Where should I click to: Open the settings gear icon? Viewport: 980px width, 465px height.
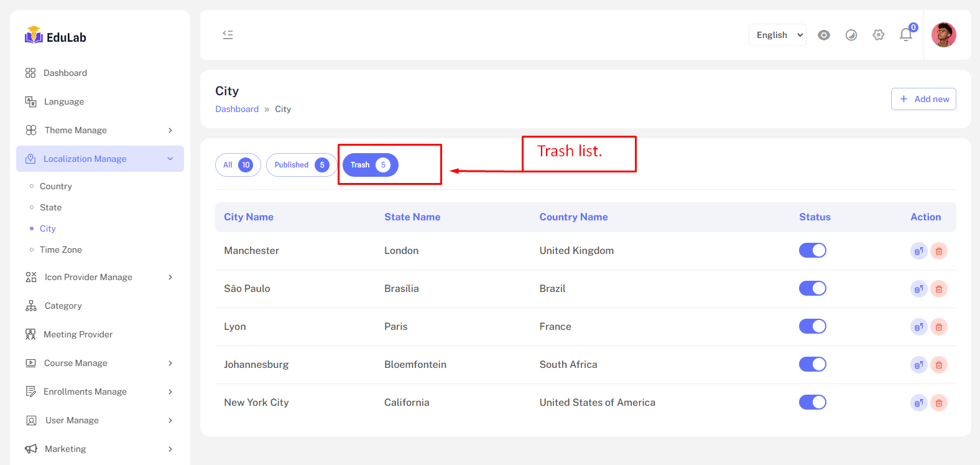[x=879, y=35]
